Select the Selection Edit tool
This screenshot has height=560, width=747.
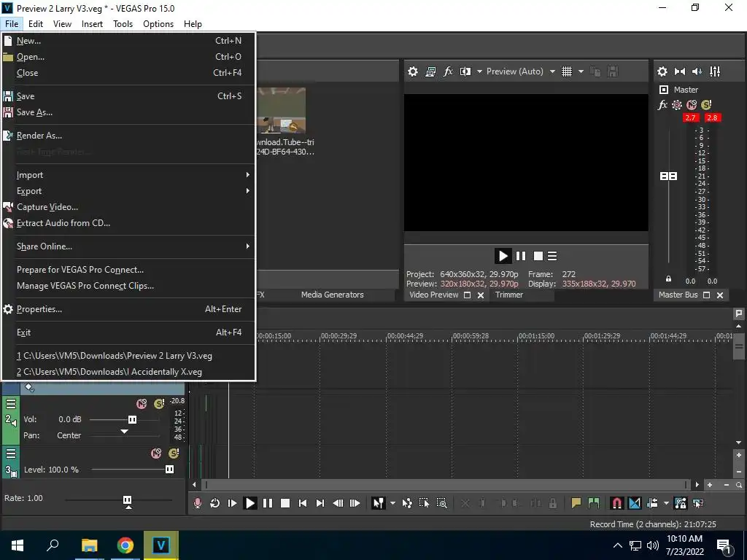[424, 503]
